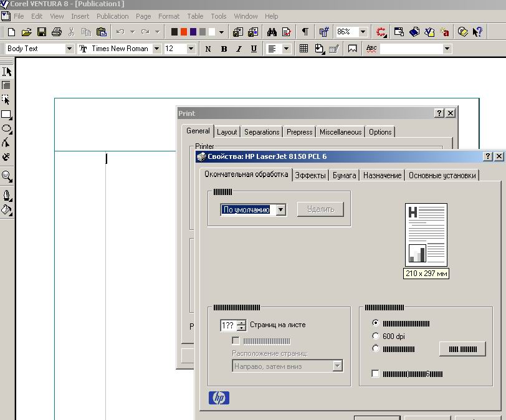Image resolution: width=506 pixels, height=420 pixels.
Task: Click the Copy icon in toolbar
Action: pyautogui.click(x=86, y=32)
